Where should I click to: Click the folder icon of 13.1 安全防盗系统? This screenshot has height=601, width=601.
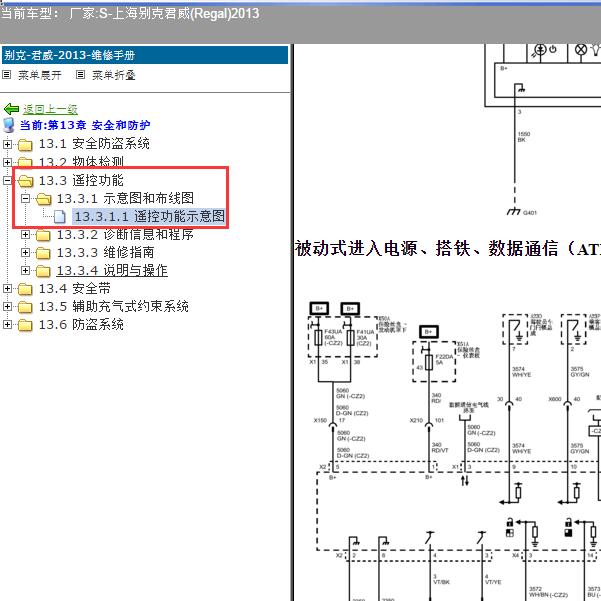point(25,145)
